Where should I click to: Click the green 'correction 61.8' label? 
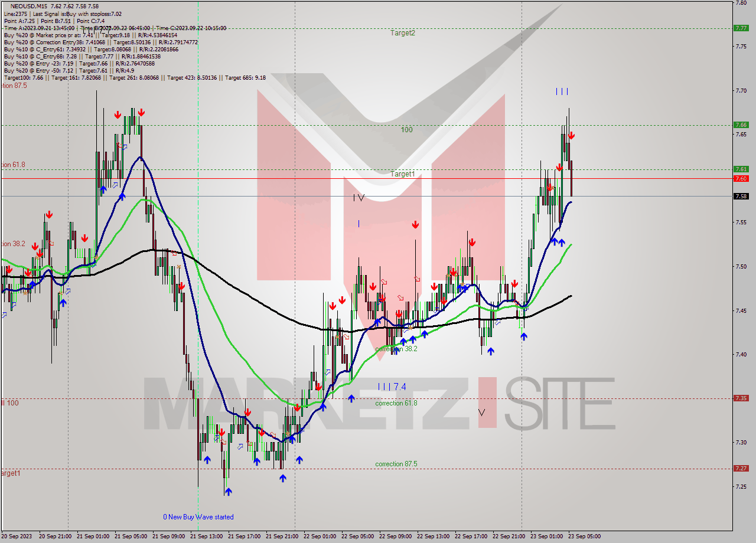[396, 403]
